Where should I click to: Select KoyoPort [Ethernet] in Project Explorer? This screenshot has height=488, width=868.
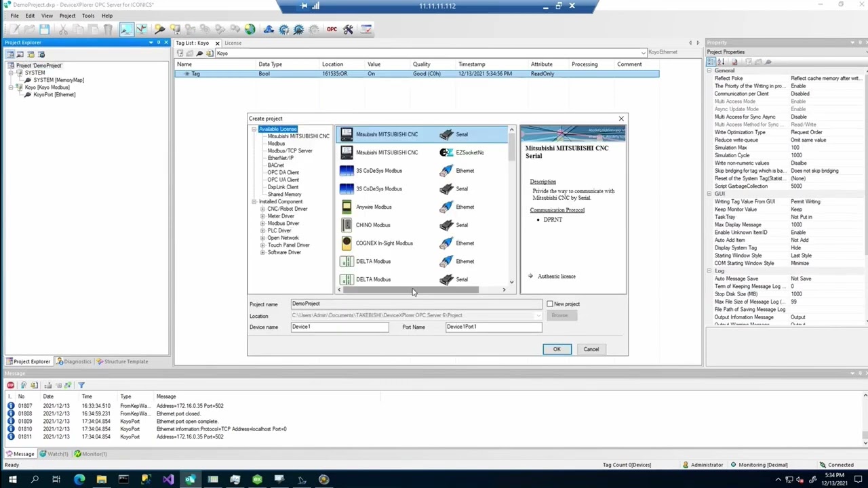54,95
